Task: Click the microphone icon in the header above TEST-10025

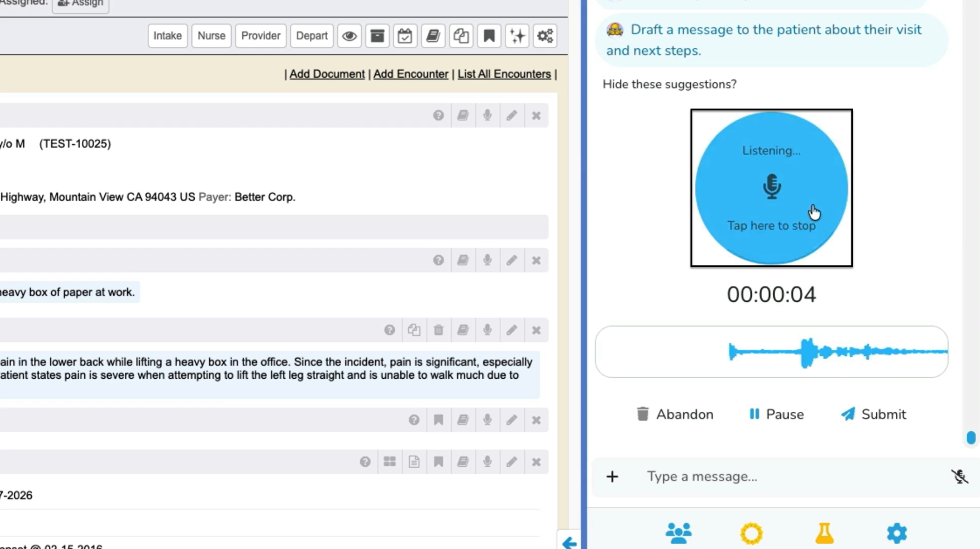Action: 487,115
